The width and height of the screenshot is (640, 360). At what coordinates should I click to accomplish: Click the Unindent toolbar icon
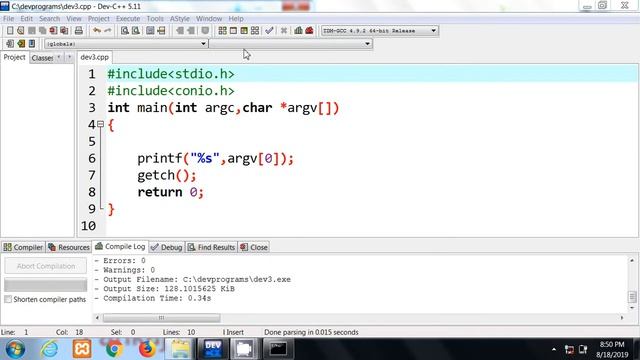191,31
